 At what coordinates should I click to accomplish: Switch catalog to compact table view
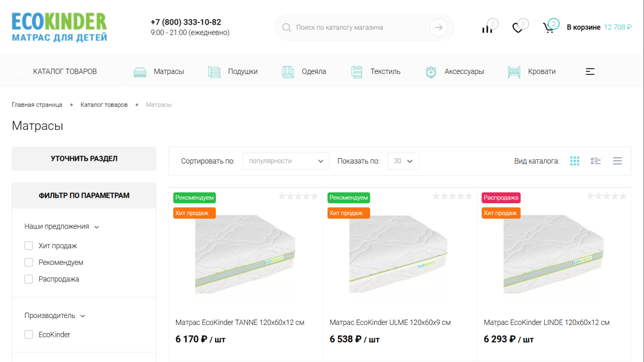click(x=617, y=161)
